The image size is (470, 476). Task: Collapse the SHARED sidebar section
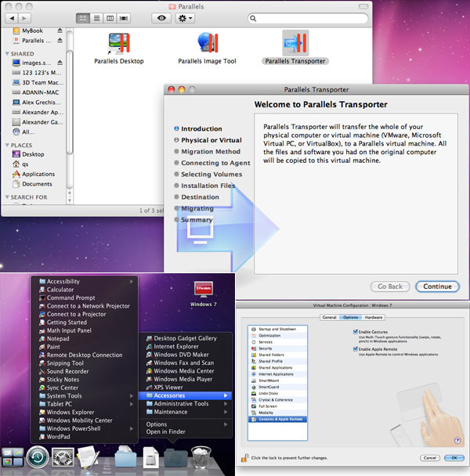point(7,53)
